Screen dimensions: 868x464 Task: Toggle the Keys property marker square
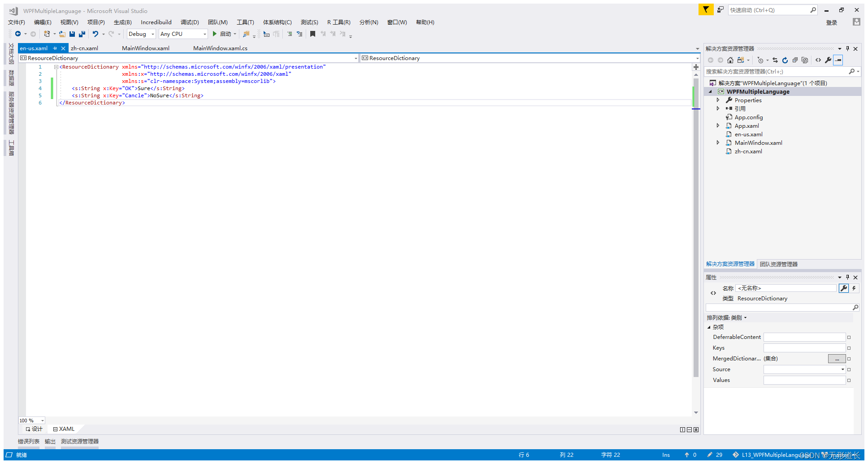[849, 348]
